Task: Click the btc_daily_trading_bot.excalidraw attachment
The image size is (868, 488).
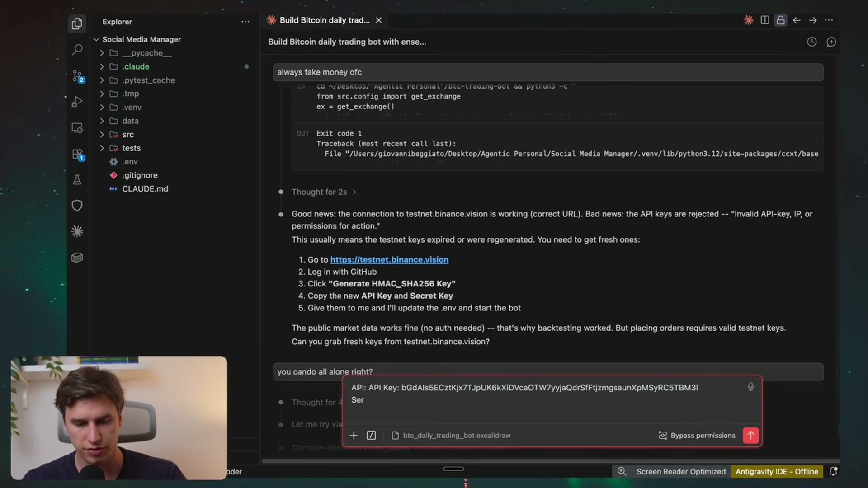Action: click(451, 435)
